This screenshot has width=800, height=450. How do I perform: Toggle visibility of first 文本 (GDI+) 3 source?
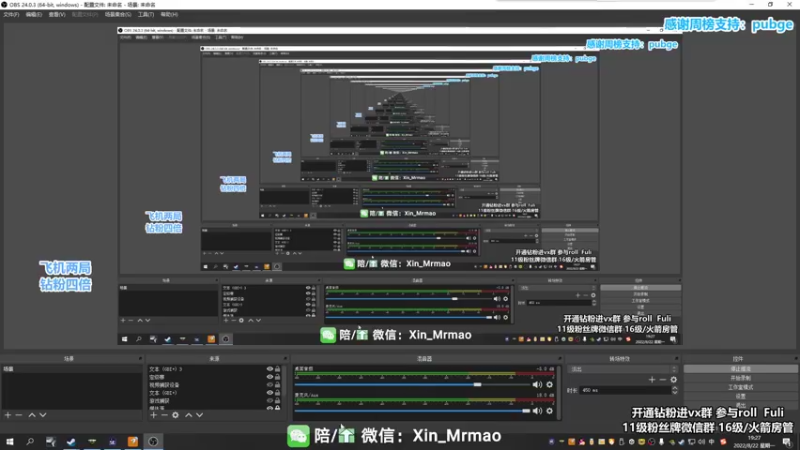270,369
